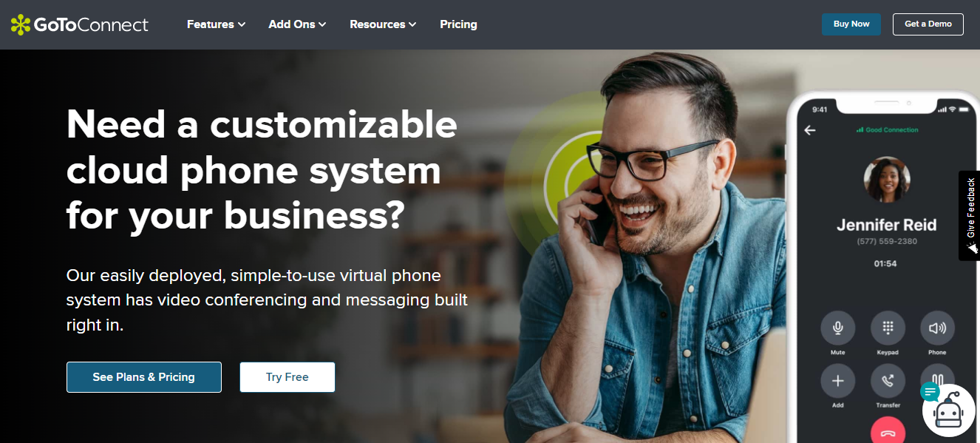Click See Plans & Pricing button
The width and height of the screenshot is (980, 443).
tap(144, 377)
